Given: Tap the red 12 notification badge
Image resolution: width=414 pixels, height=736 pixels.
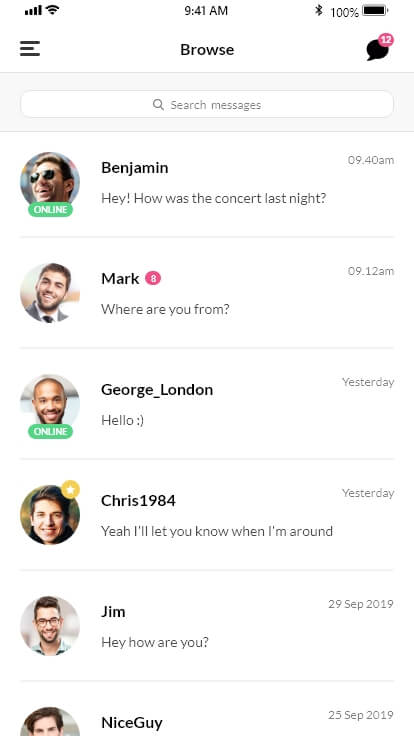Looking at the screenshot, I should (386, 40).
